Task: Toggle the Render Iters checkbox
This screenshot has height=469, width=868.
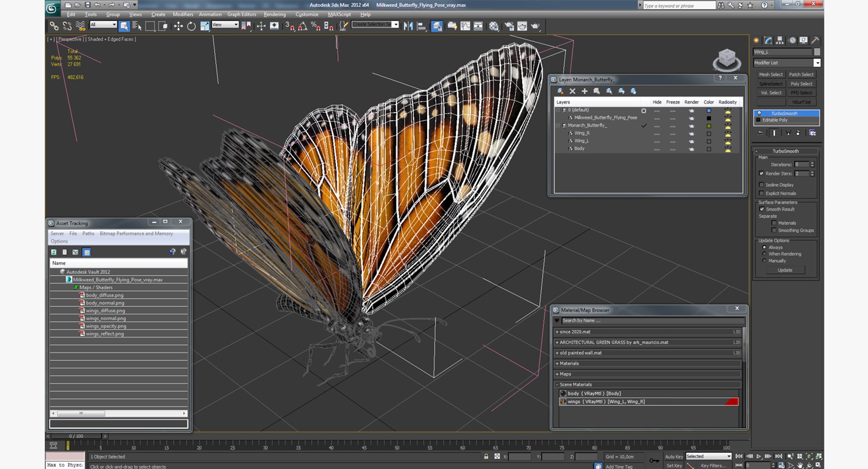Action: (x=762, y=174)
